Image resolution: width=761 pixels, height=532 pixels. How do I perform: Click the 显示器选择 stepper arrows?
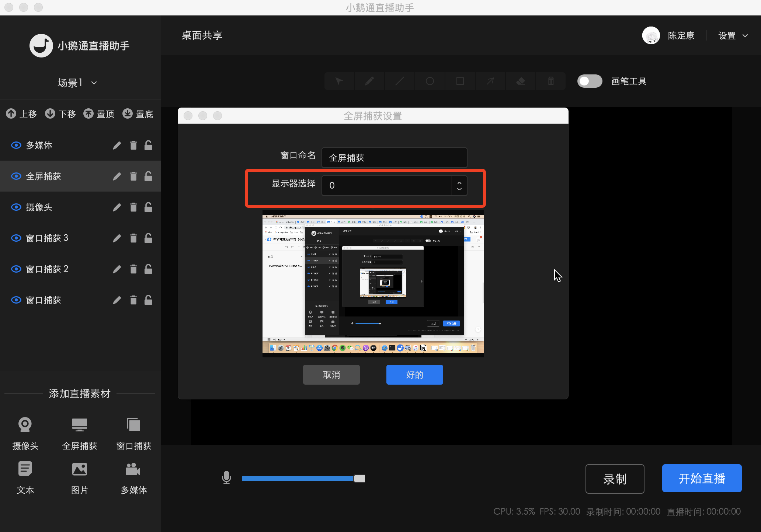[459, 186]
